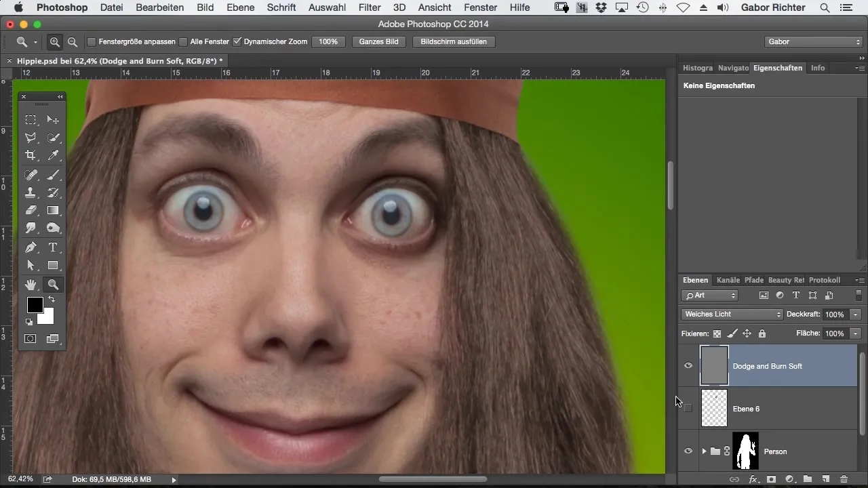Viewport: 868px width, 488px height.
Task: Open the Filter menu
Action: (370, 7)
